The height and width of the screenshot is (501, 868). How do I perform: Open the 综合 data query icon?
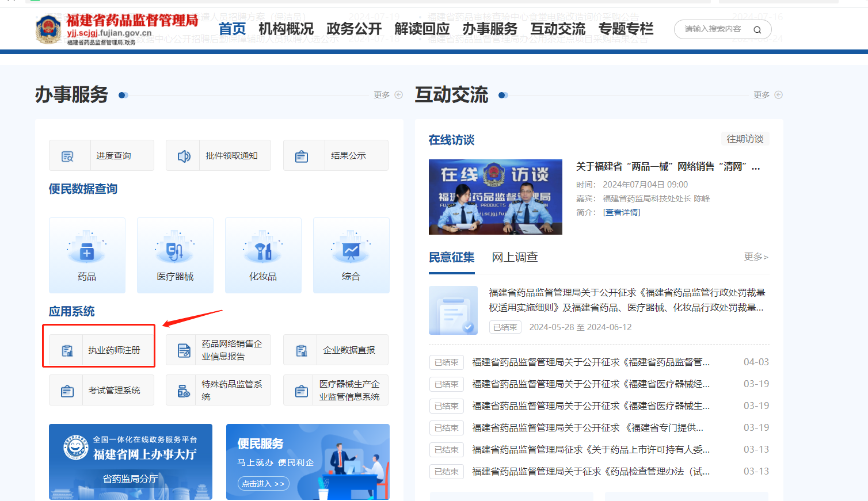pos(351,248)
